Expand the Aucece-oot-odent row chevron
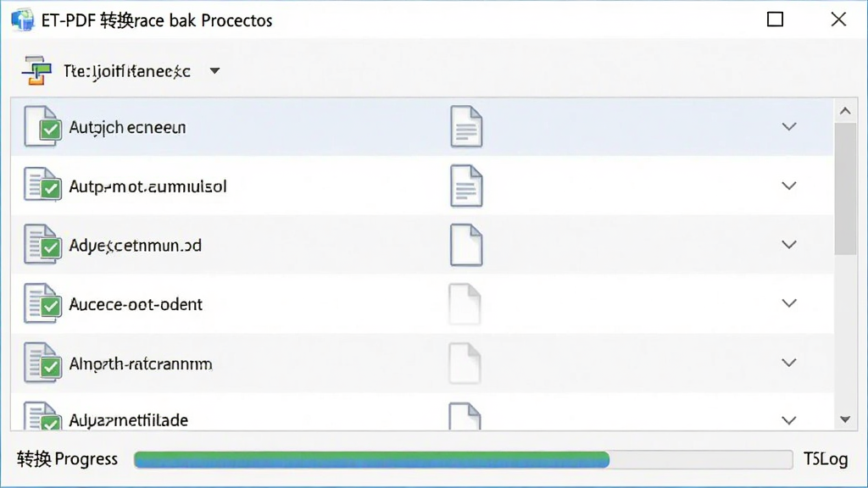Image resolution: width=868 pixels, height=488 pixels. click(789, 303)
